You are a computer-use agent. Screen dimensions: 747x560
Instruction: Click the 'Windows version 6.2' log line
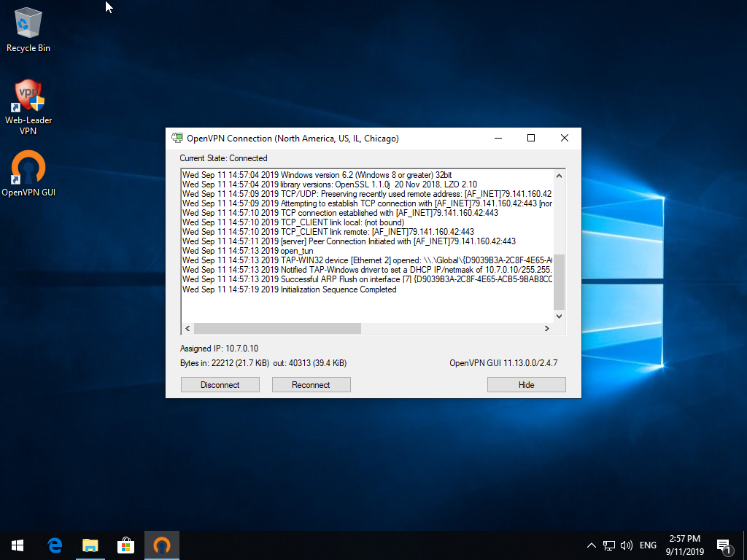coord(317,175)
